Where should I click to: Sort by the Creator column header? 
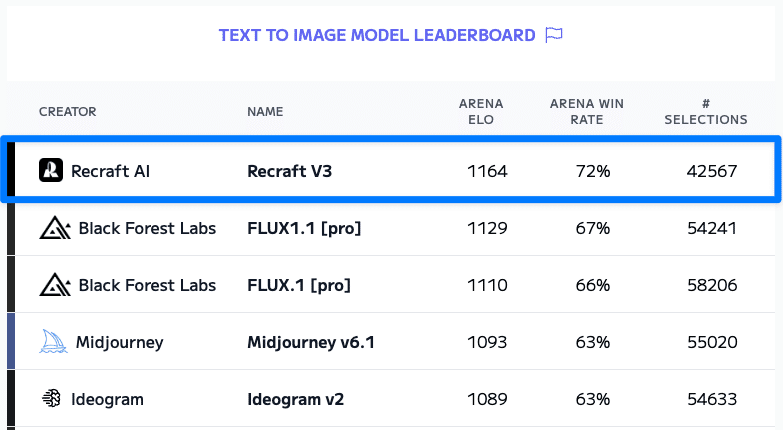[x=68, y=111]
